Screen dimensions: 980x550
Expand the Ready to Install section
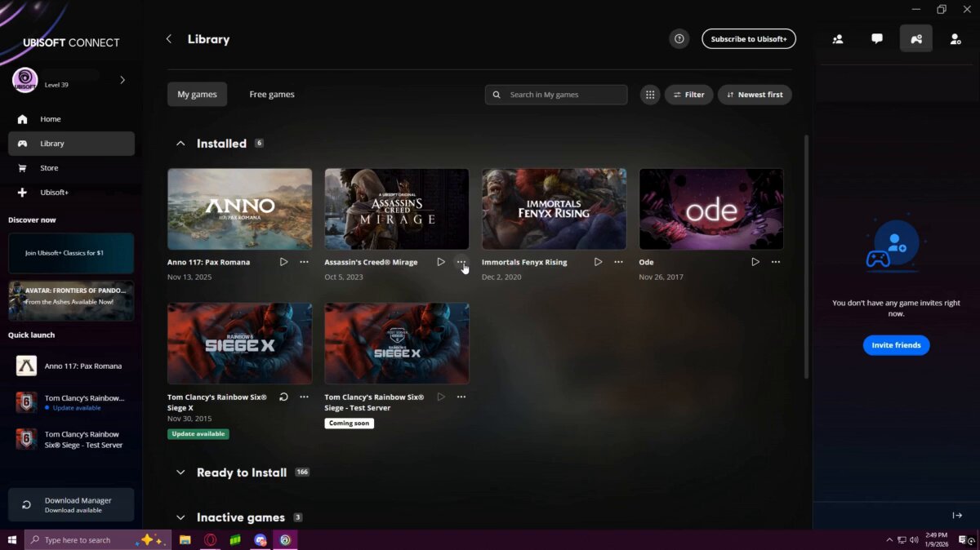pos(180,472)
